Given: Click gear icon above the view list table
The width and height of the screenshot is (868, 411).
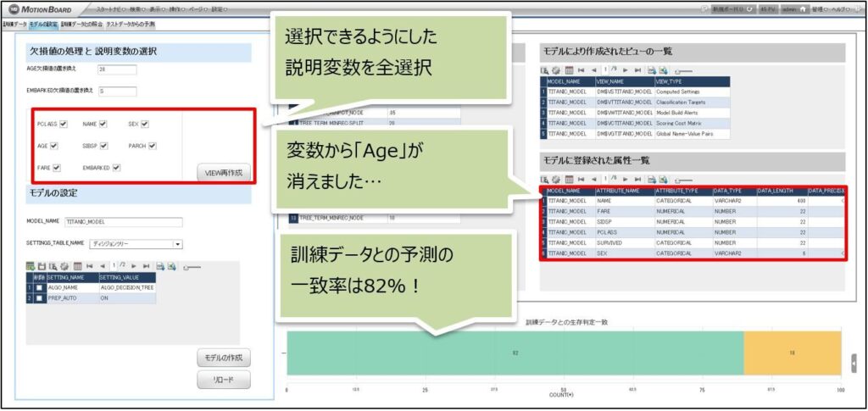Looking at the screenshot, I should pyautogui.click(x=557, y=70).
